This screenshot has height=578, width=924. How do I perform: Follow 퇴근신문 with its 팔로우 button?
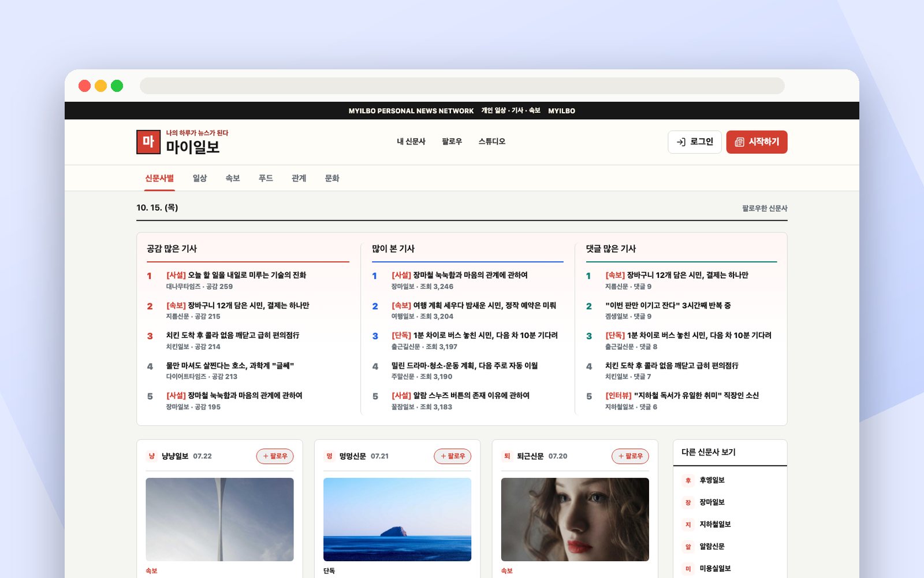coord(631,456)
